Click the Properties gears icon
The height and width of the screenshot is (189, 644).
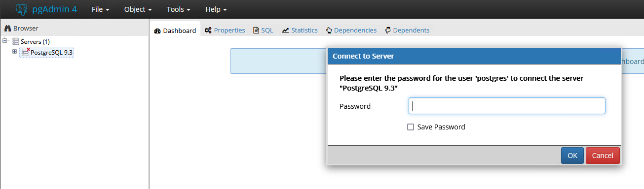pyautogui.click(x=208, y=31)
